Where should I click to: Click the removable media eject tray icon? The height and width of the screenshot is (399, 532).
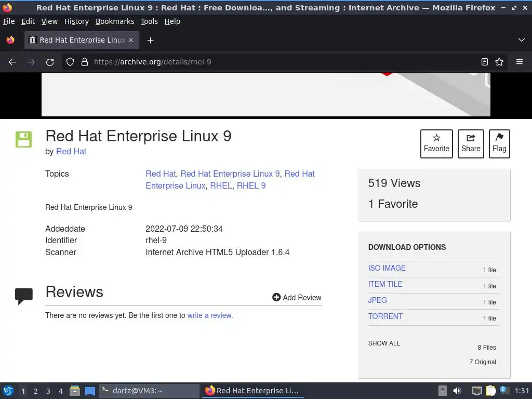click(x=443, y=391)
